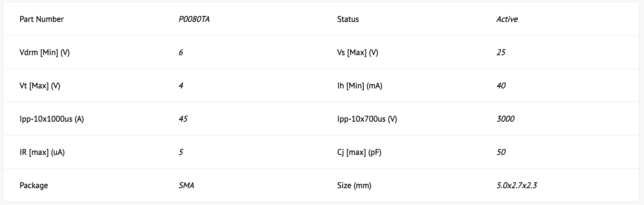Viewport: 644px width, 205px height.
Task: Select the size value 5.0x2.7x2.3
Action: [517, 185]
